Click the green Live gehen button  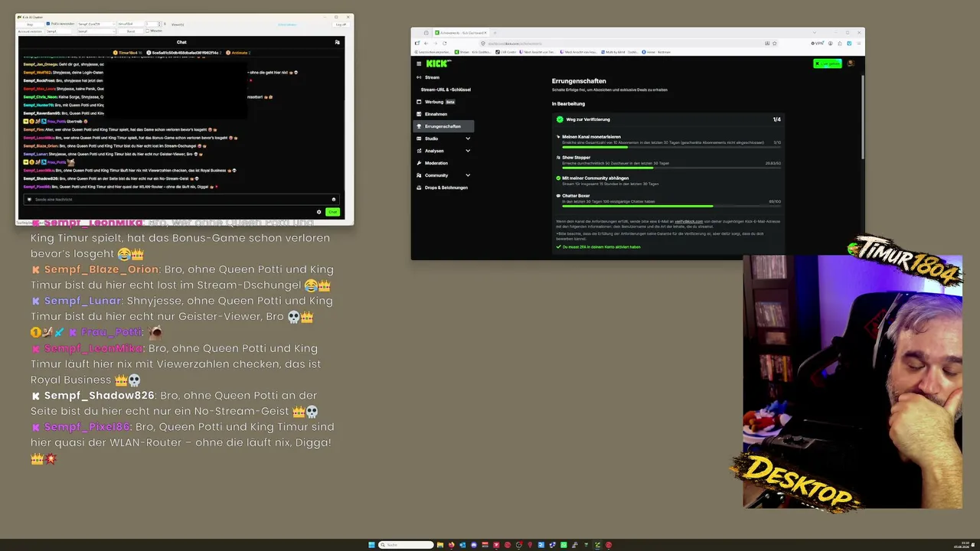coord(827,64)
